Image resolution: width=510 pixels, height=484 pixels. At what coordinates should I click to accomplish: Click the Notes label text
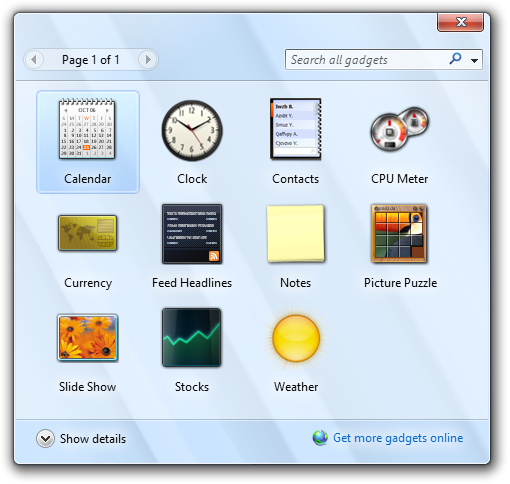[x=296, y=283]
